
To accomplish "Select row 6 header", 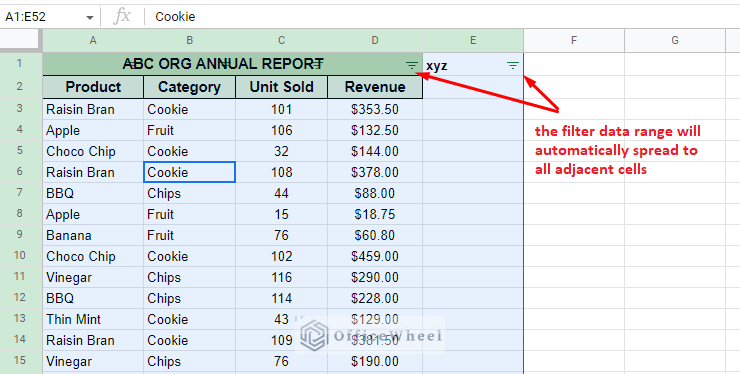I will tap(21, 172).
